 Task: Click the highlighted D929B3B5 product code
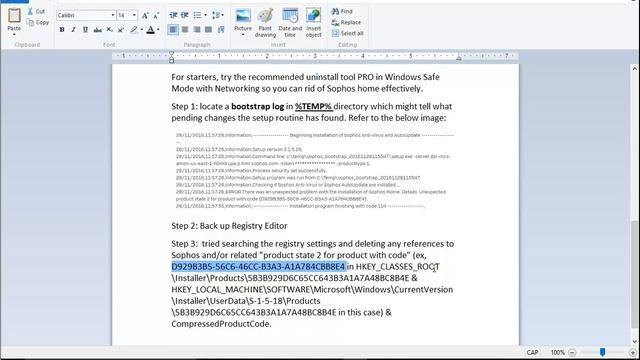point(259,267)
